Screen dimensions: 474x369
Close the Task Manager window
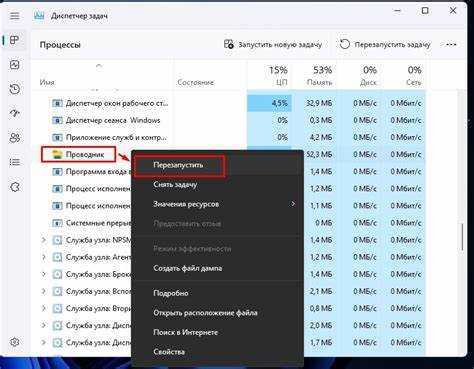pyautogui.click(x=453, y=11)
